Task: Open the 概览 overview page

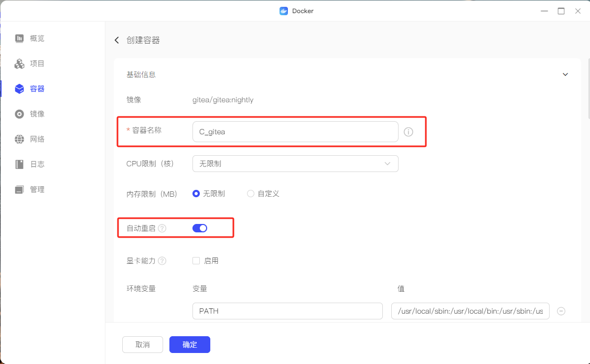Action: (37, 38)
